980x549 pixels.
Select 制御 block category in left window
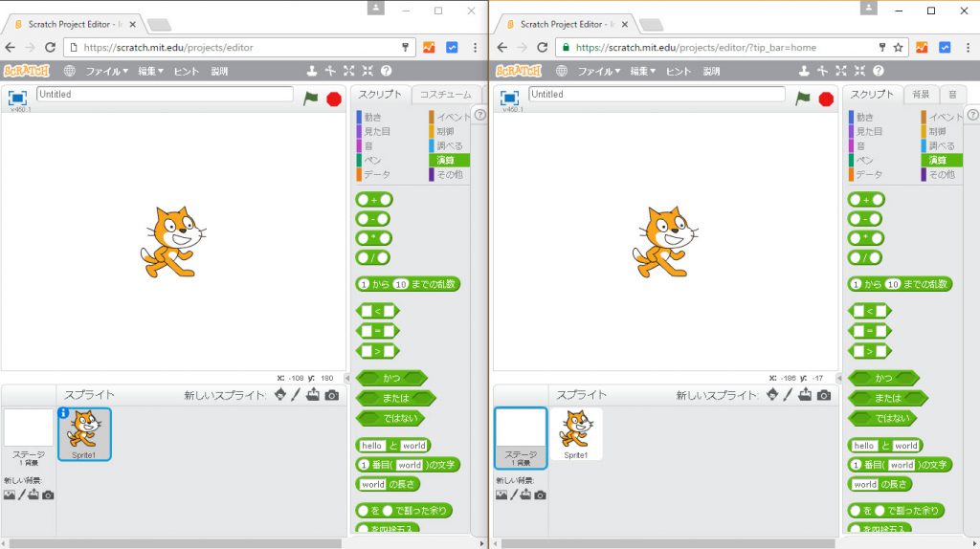pos(446,131)
